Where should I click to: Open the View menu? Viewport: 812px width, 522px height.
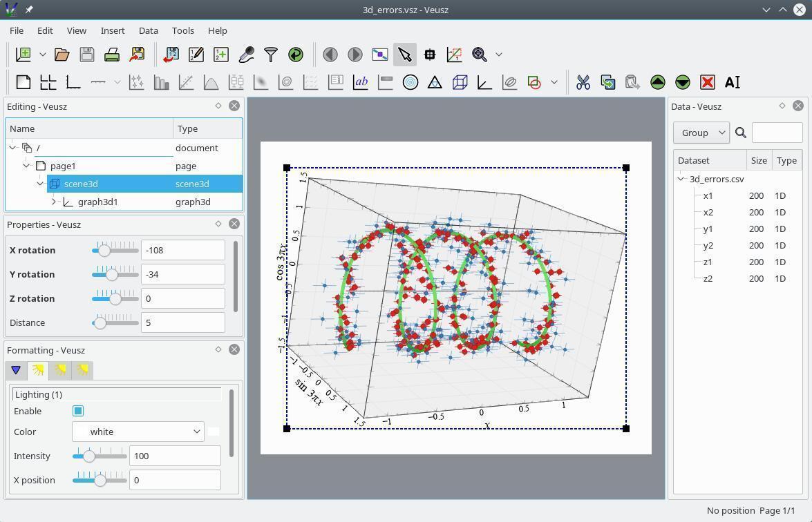pos(77,30)
